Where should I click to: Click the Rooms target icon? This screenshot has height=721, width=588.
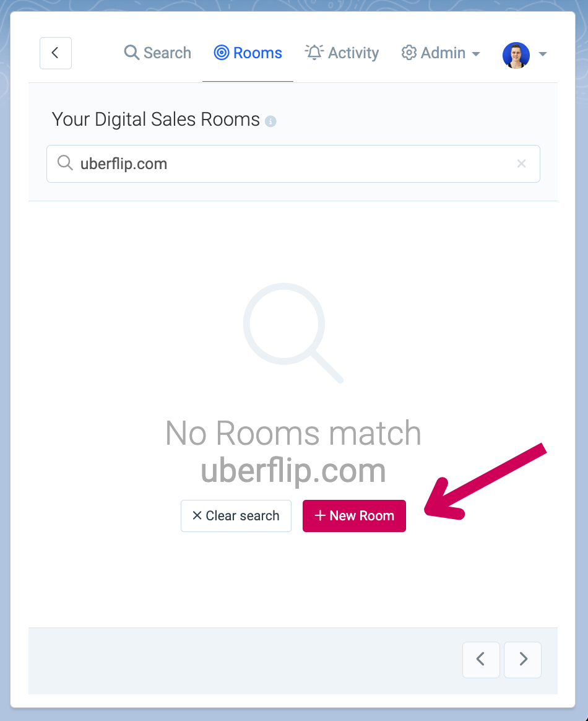(222, 53)
